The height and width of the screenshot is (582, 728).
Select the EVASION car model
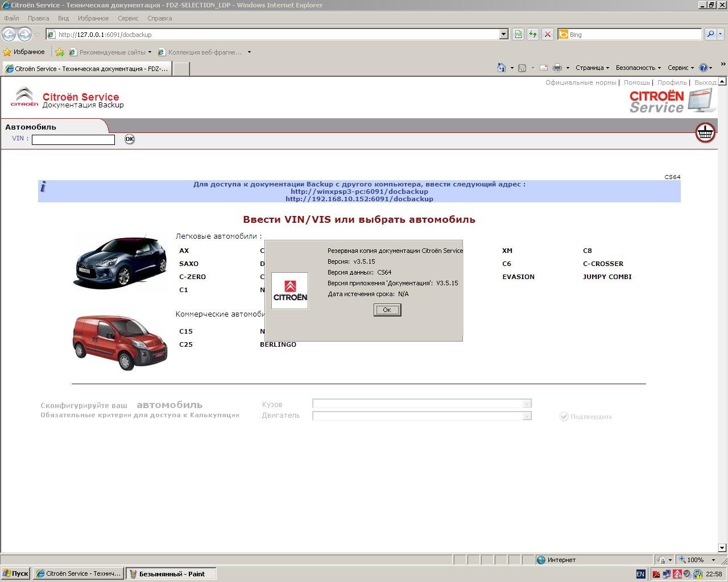[x=518, y=277]
